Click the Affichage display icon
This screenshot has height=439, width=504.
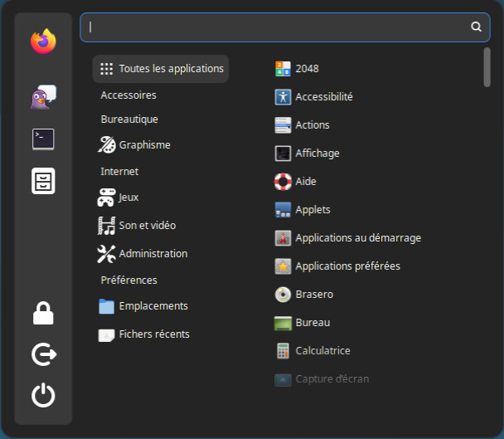coord(283,154)
